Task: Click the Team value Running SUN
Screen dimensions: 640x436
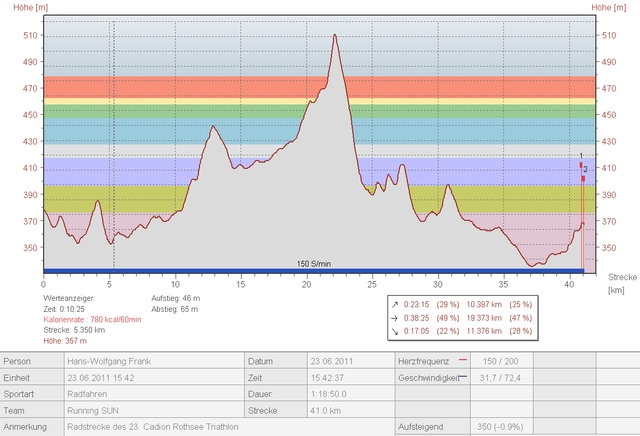Action: pos(95,410)
